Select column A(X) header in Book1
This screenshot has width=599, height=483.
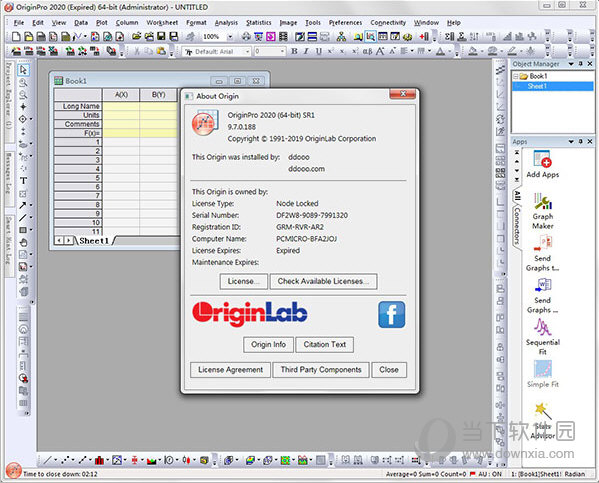[x=121, y=95]
